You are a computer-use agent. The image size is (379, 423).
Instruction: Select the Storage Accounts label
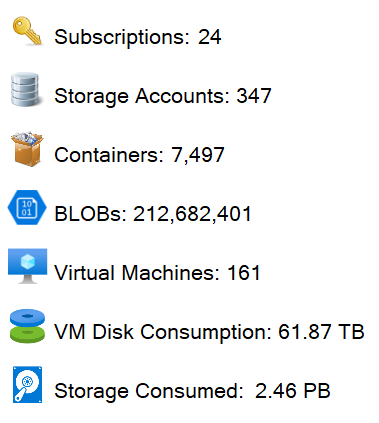pos(142,96)
